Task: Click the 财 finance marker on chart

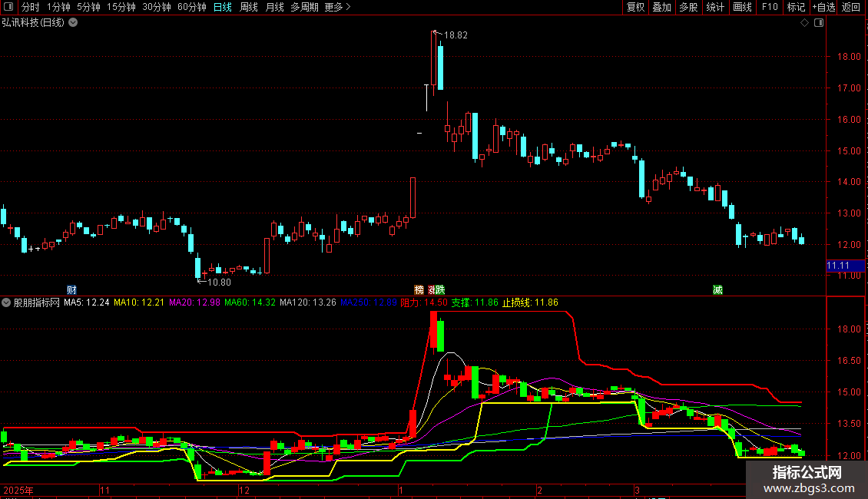Action: pos(71,290)
